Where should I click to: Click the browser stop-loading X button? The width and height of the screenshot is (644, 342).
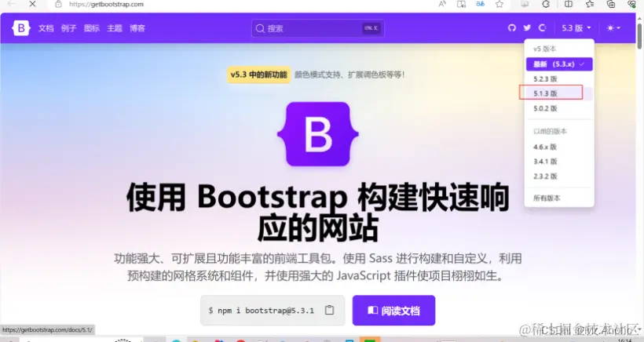click(x=32, y=4)
